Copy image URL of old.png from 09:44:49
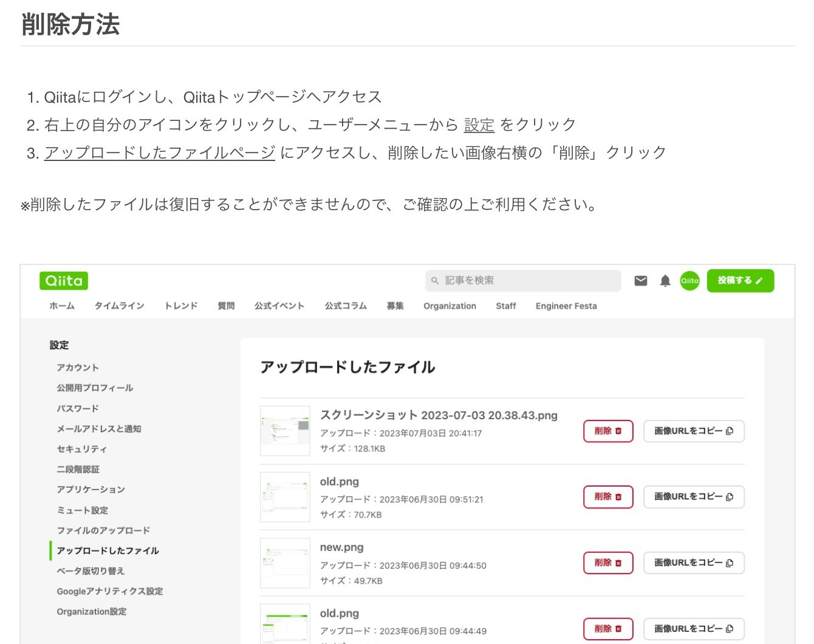 point(694,629)
